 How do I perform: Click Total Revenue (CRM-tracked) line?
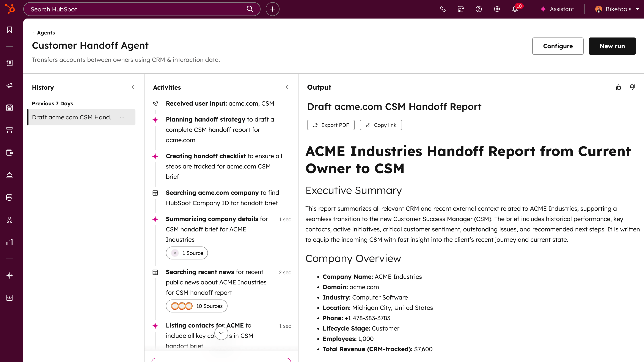coord(377,349)
